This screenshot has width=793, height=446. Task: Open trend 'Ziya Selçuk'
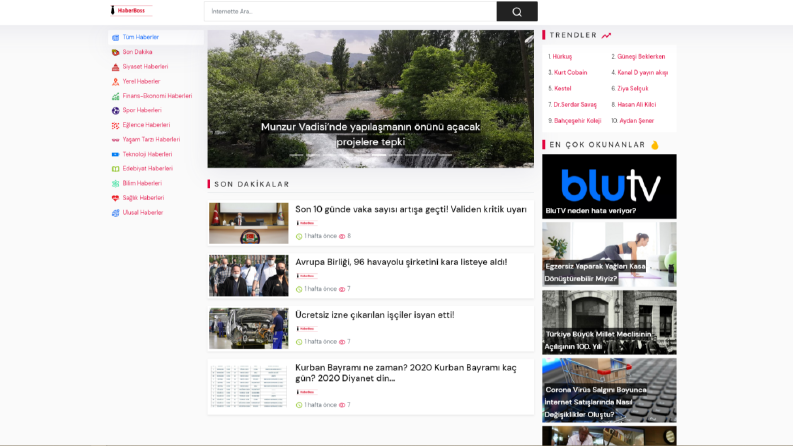[x=633, y=88]
